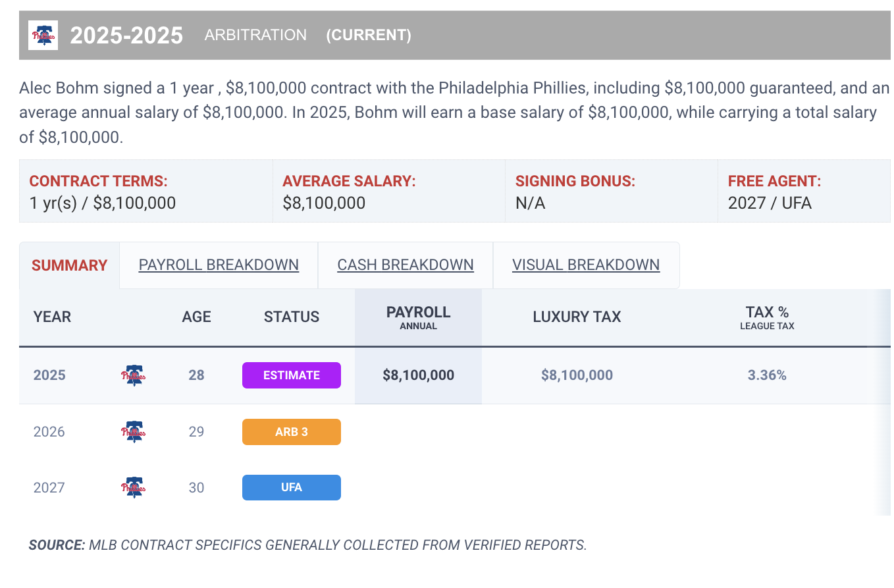The image size is (894, 588).
Task: Click the blue UFA status badge
Action: [292, 488]
